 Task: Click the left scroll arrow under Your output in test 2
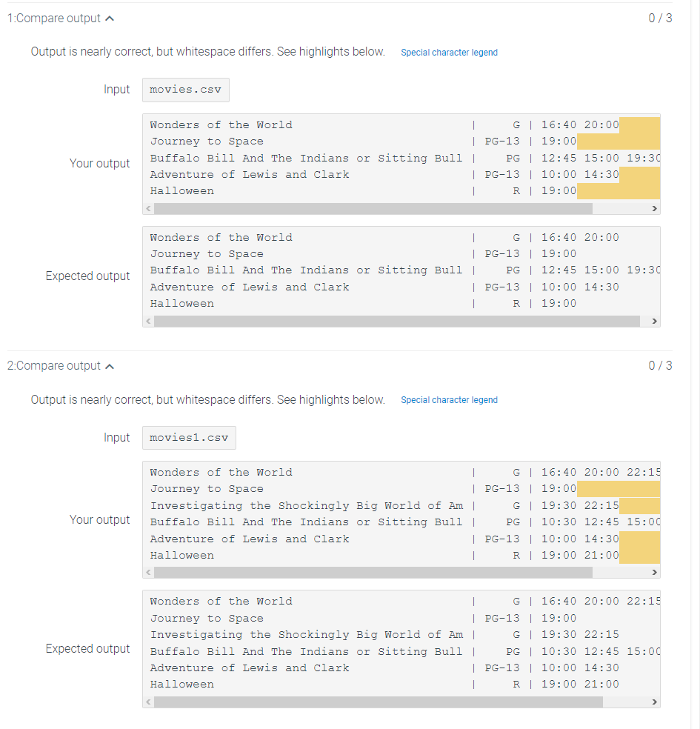click(x=147, y=572)
